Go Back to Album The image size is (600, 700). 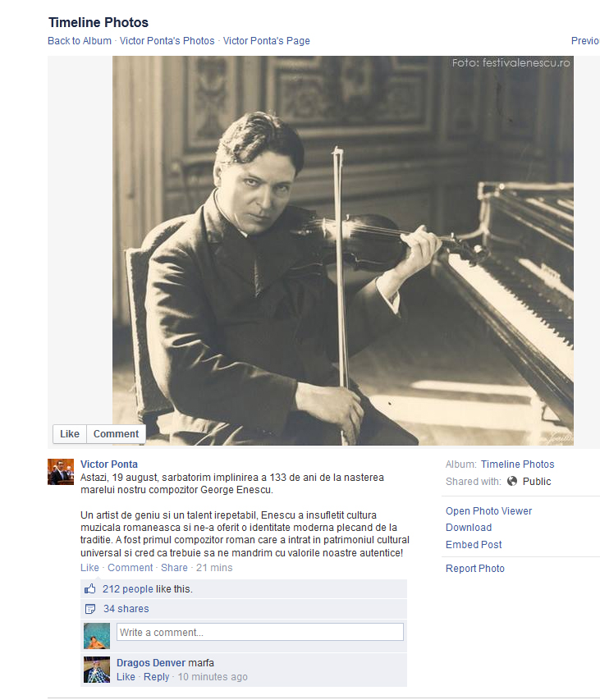pyautogui.click(x=80, y=41)
